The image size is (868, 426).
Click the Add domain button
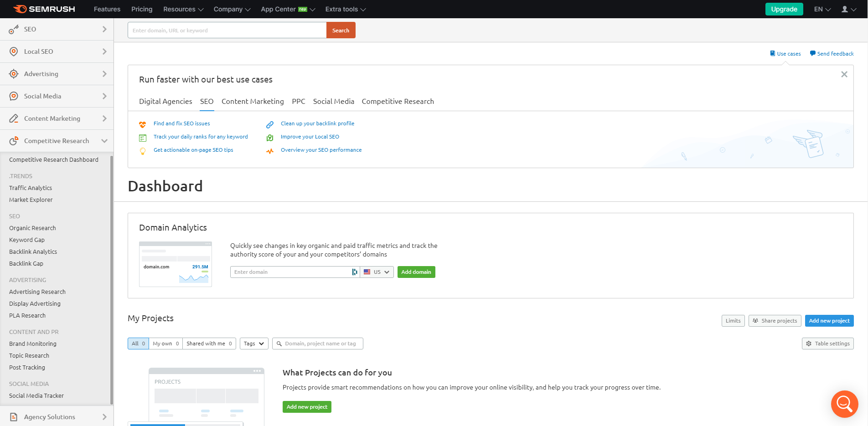(416, 272)
